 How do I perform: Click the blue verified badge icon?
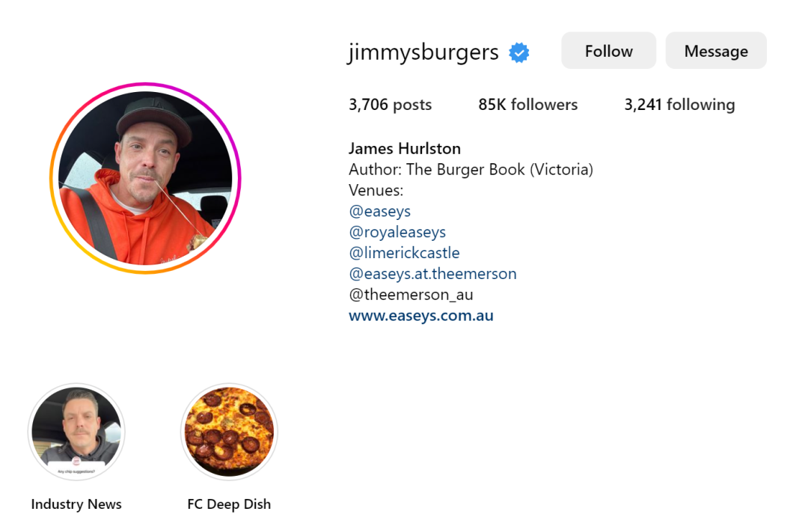point(519,52)
